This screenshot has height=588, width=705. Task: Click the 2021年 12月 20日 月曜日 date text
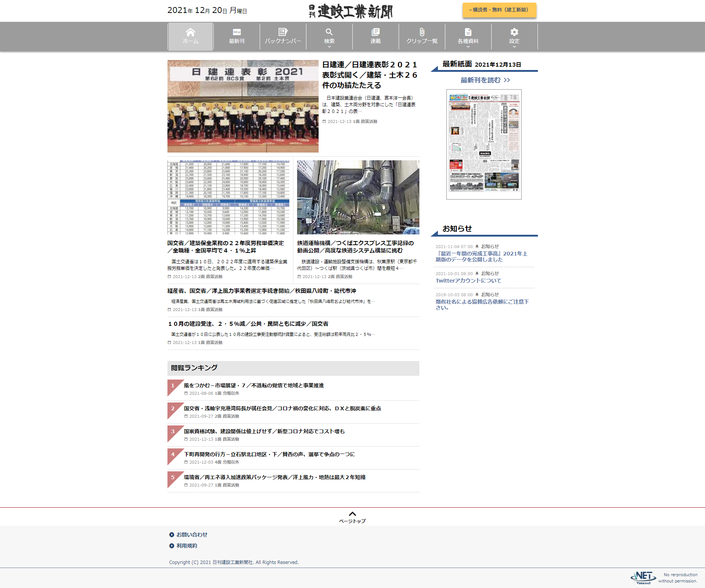(207, 10)
